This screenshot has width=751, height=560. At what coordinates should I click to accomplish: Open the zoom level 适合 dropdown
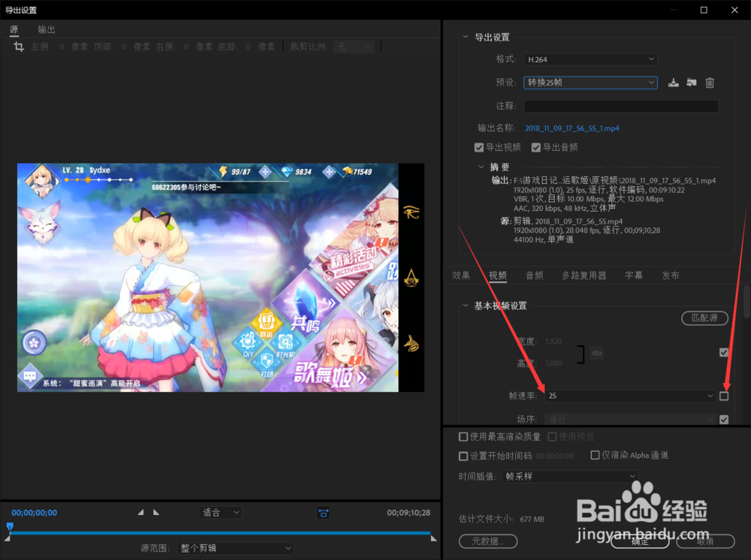pyautogui.click(x=220, y=513)
